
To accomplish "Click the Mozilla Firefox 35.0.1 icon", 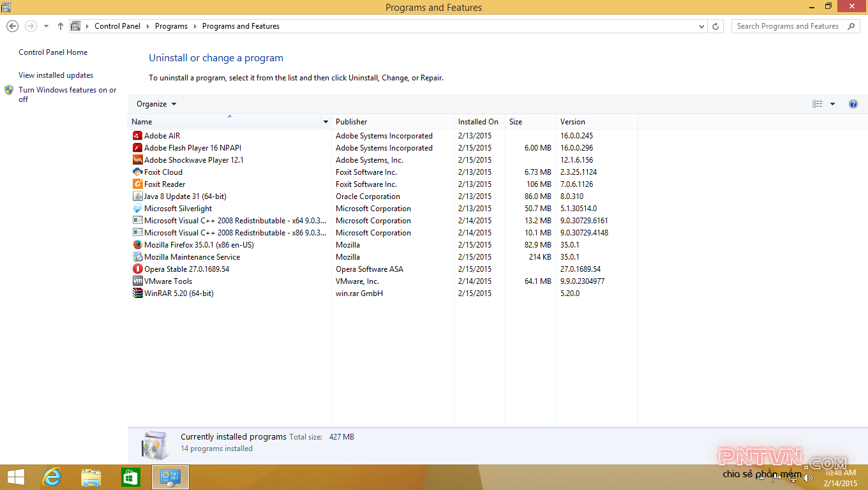I will pyautogui.click(x=137, y=245).
